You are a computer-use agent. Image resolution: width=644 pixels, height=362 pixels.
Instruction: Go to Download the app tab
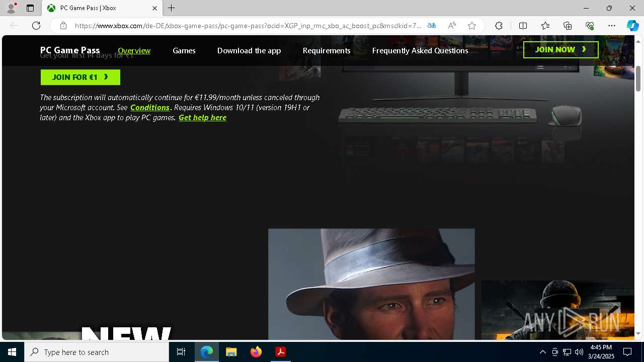(249, 50)
